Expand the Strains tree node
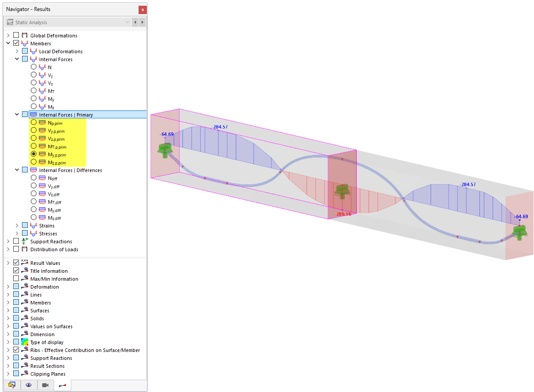This screenshot has width=534, height=392. pyautogui.click(x=17, y=225)
